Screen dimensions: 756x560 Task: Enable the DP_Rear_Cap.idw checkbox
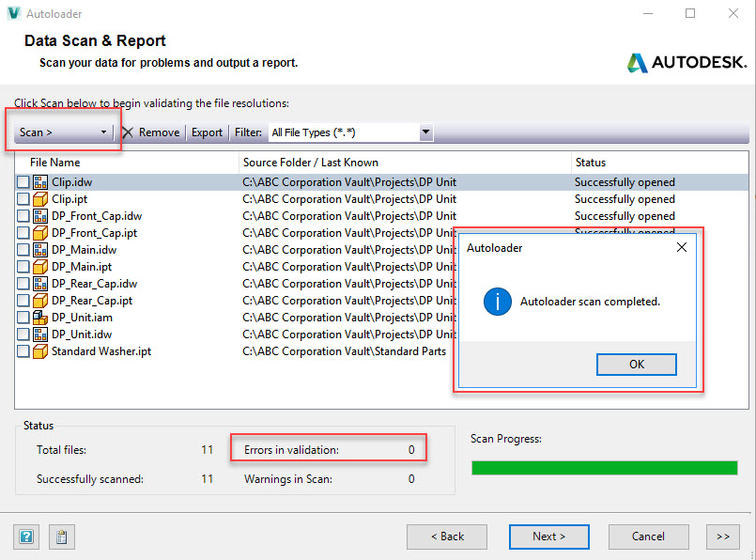23,284
